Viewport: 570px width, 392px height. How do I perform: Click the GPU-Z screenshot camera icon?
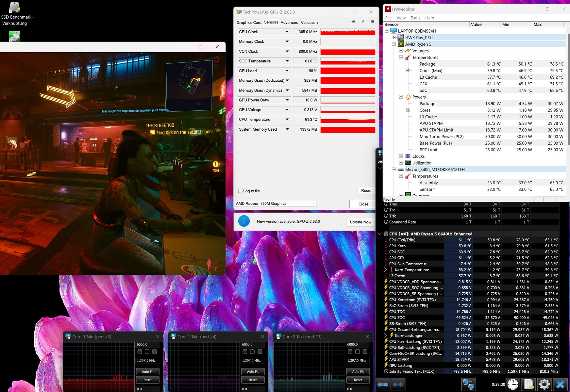pyautogui.click(x=353, y=22)
